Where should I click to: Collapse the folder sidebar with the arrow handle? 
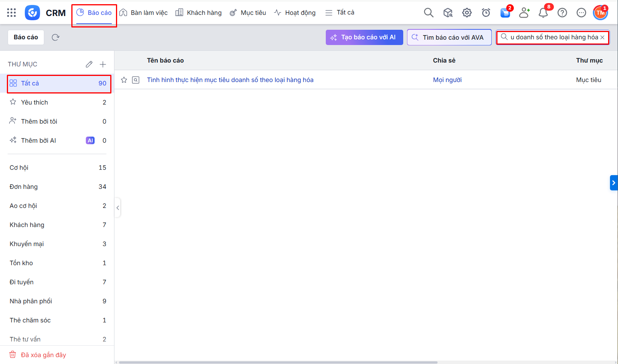(x=118, y=208)
